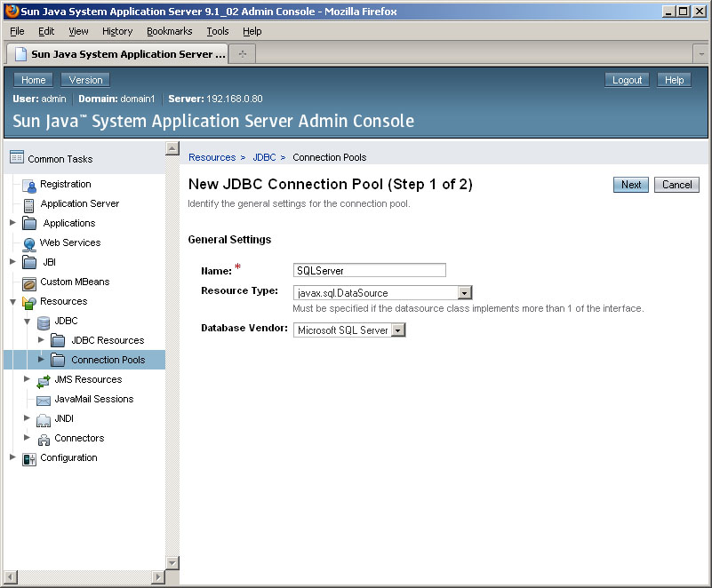Expand the JMS Resources node
The width and height of the screenshot is (712, 588).
coord(28,378)
